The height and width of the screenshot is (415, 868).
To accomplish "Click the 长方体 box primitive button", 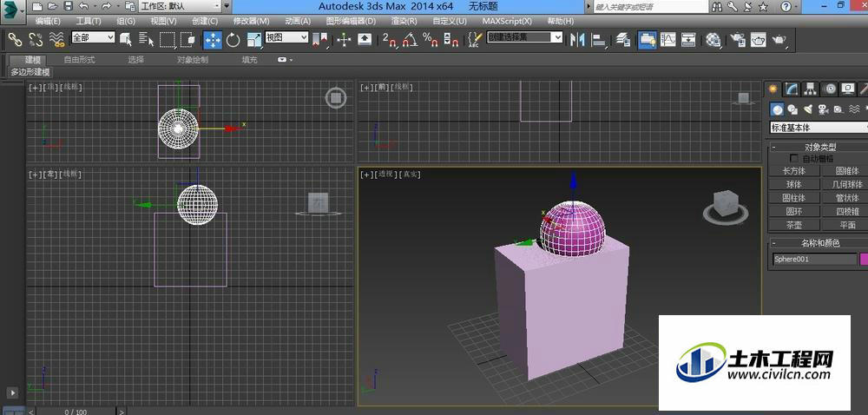I will [x=794, y=170].
